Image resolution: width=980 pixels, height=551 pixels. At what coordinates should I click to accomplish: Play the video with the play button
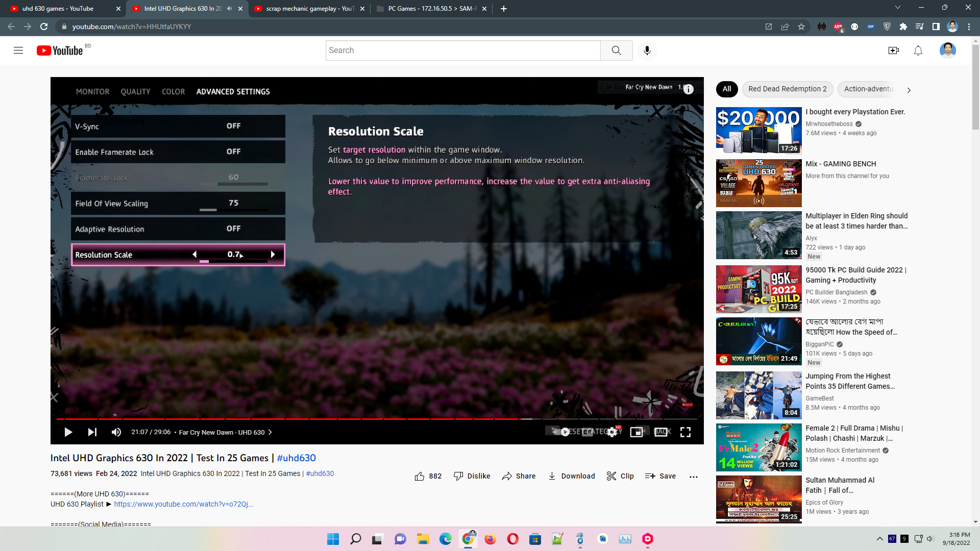click(68, 432)
